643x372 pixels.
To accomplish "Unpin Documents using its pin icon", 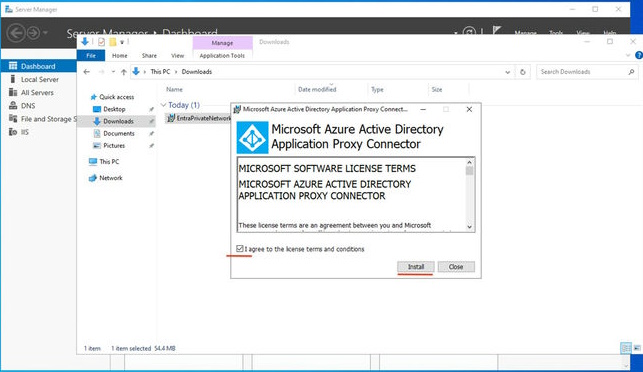I will [x=151, y=133].
